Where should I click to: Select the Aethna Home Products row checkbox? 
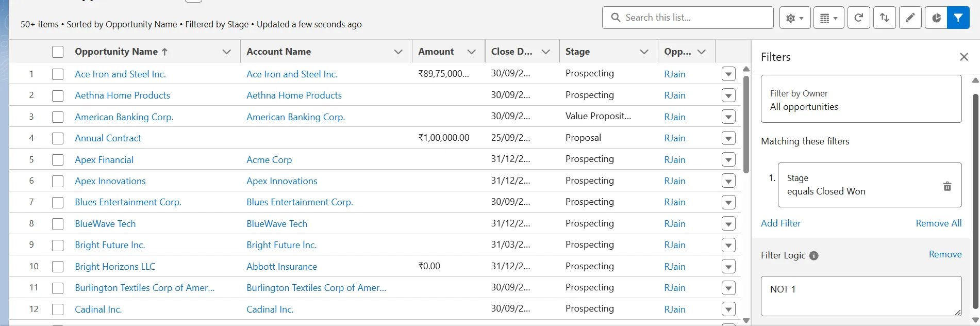[58, 95]
